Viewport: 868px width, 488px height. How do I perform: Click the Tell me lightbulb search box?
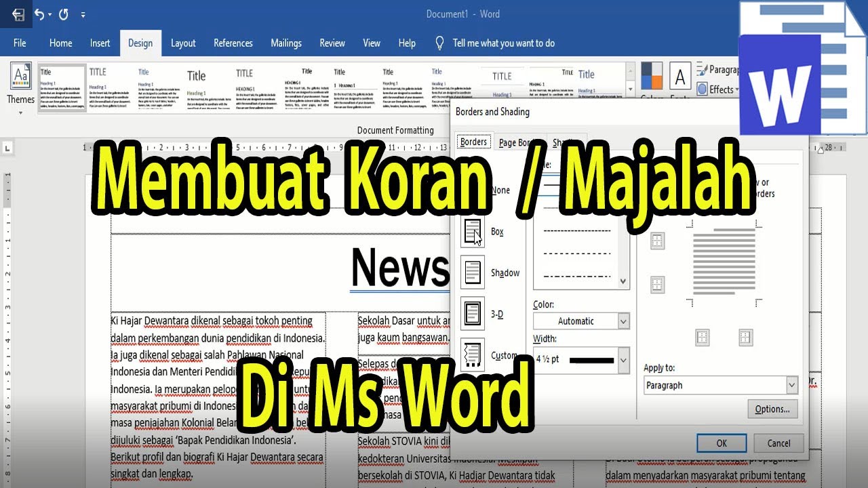tap(496, 43)
